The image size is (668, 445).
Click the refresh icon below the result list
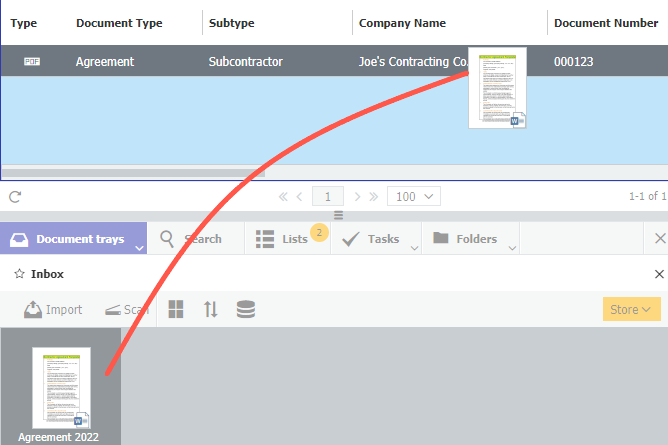[15, 197]
